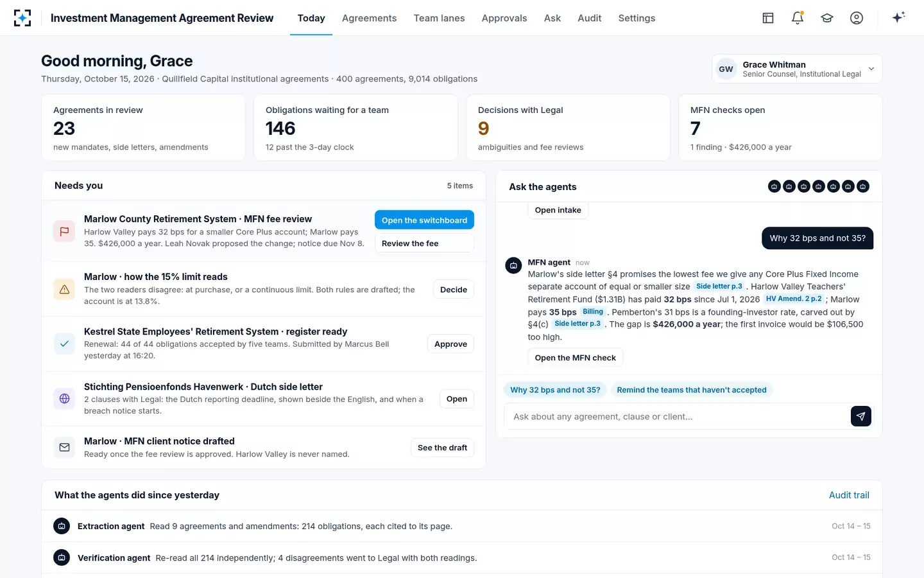This screenshot has width=924, height=578.
Task: Go to the Approvals tab
Action: 504,18
